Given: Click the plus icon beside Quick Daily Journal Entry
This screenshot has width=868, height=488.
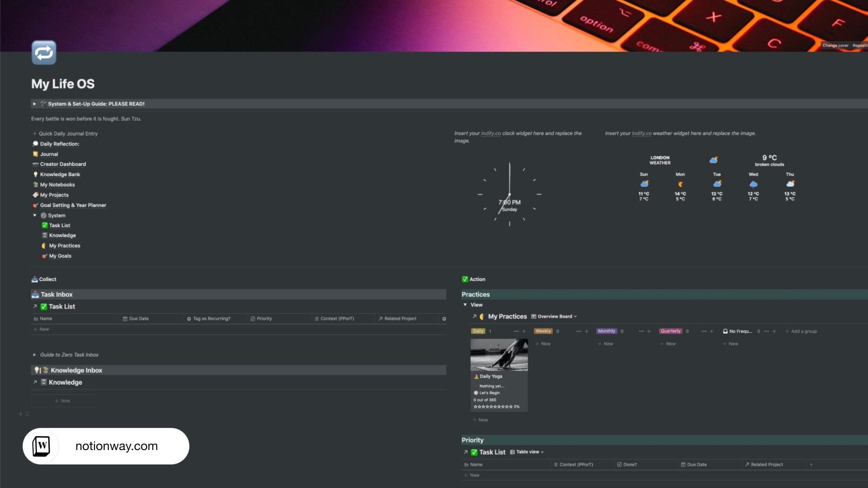Looking at the screenshot, I should 34,134.
